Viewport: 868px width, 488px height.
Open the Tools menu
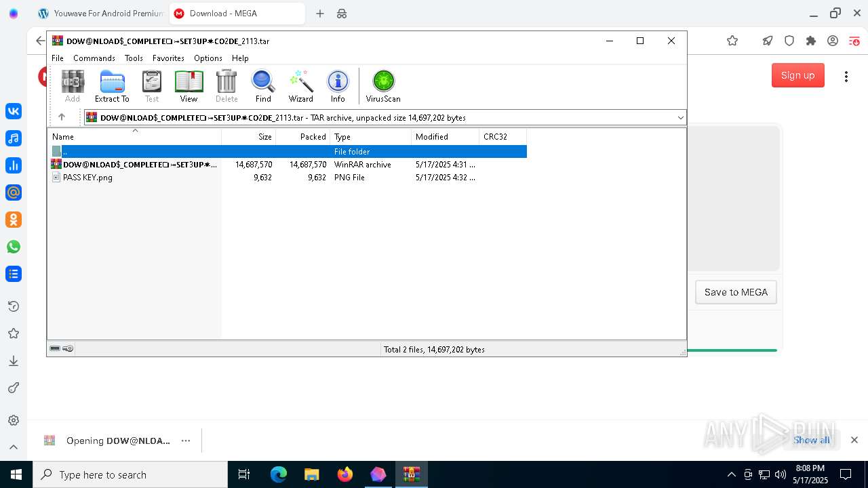tap(134, 58)
